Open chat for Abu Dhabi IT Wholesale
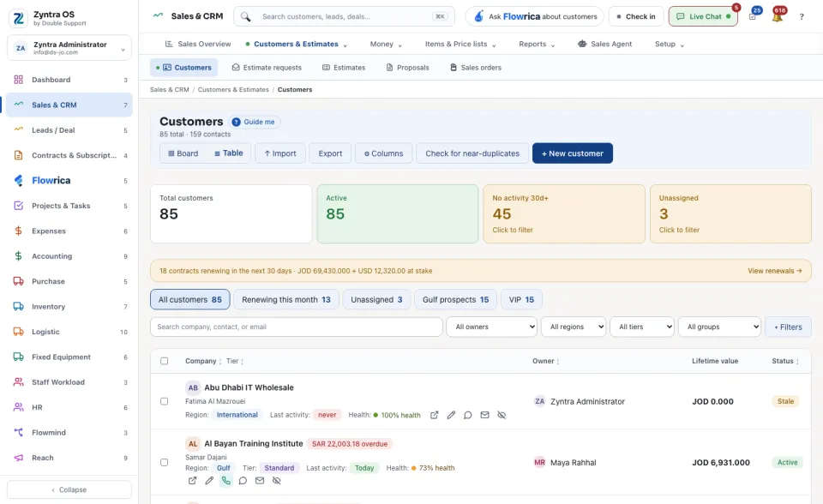Screen dimensions: 823x504 point(468,415)
